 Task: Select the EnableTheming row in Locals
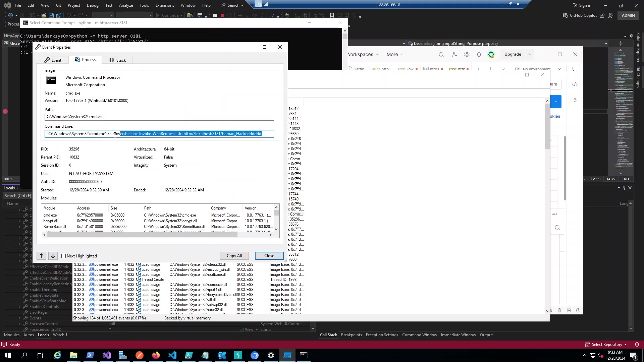point(43,290)
